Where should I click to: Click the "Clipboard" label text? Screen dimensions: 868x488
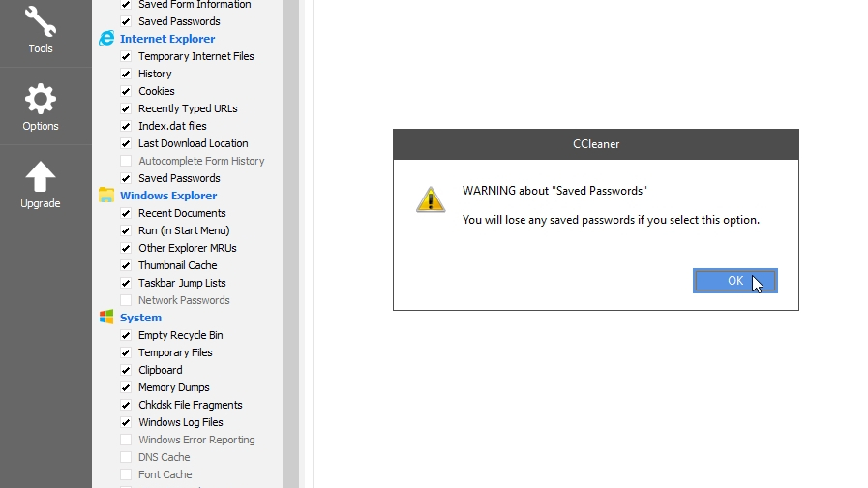click(x=161, y=370)
